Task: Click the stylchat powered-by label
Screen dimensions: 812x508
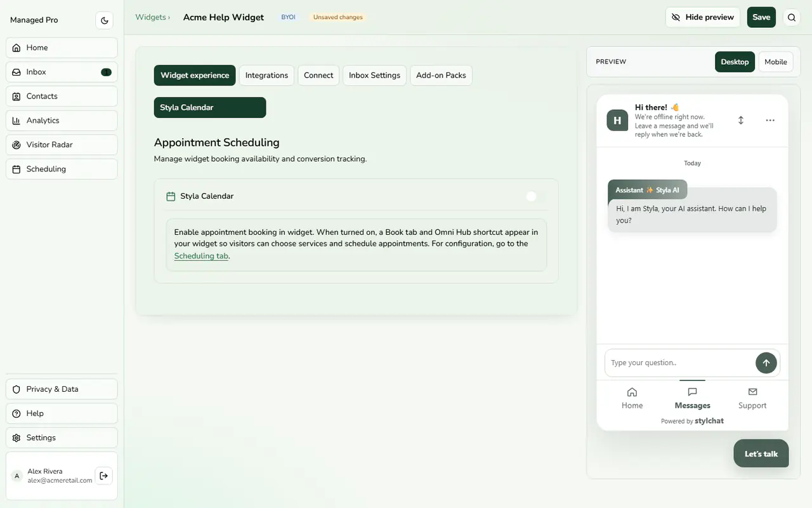Action: click(709, 421)
